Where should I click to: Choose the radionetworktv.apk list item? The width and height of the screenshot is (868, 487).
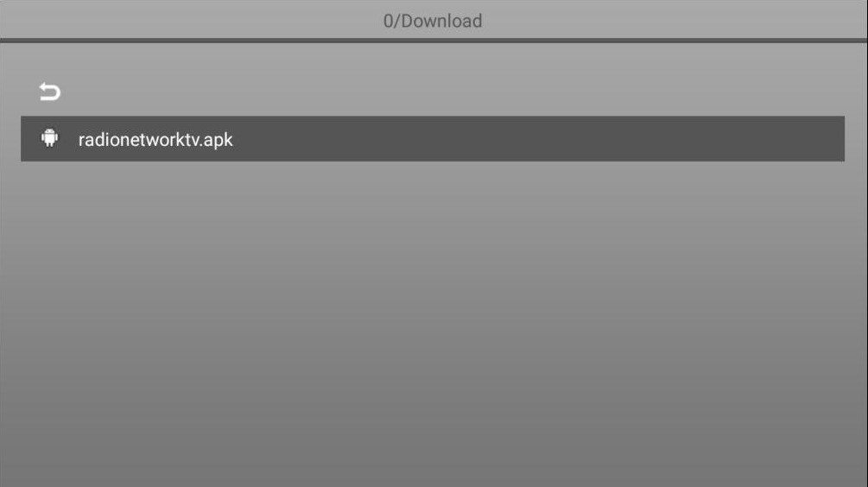(x=433, y=139)
